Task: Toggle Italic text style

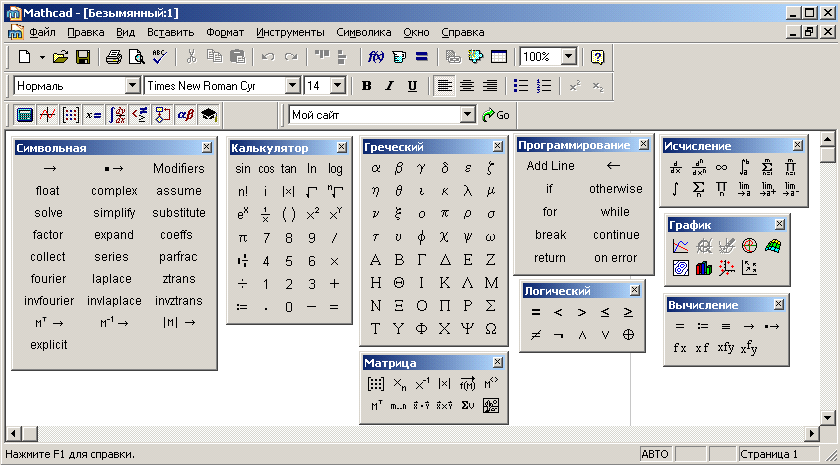Action: [390, 86]
